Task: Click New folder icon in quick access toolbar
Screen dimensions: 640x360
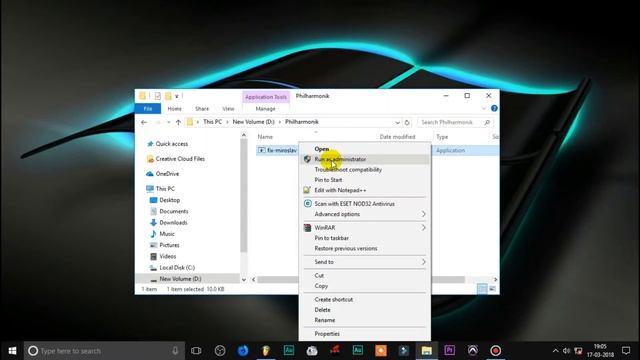Action: coord(168,96)
